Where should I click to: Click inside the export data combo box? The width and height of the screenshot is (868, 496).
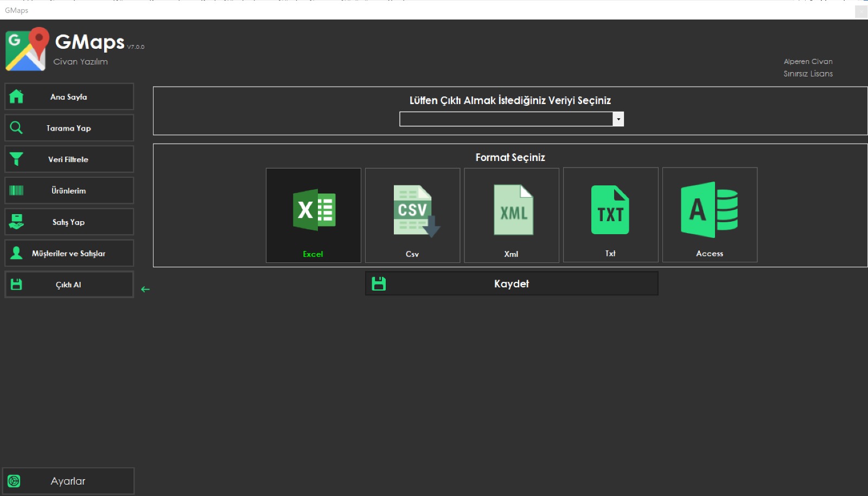pos(506,119)
